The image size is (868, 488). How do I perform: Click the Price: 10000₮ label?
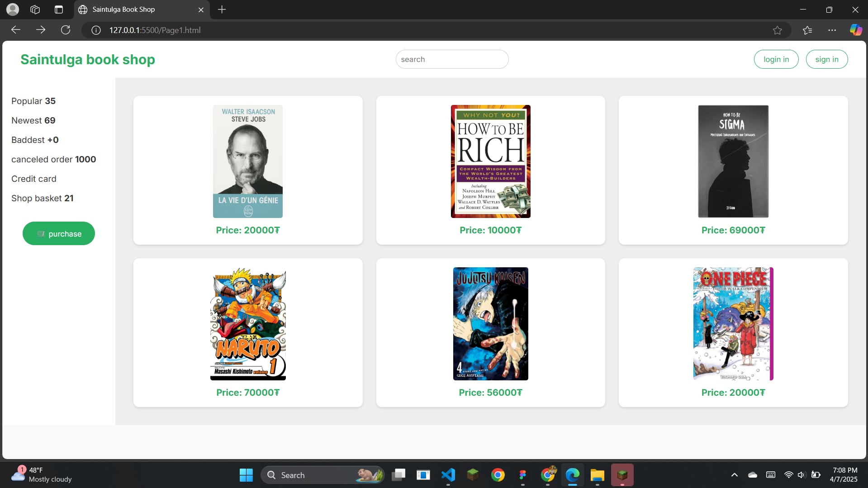point(490,230)
